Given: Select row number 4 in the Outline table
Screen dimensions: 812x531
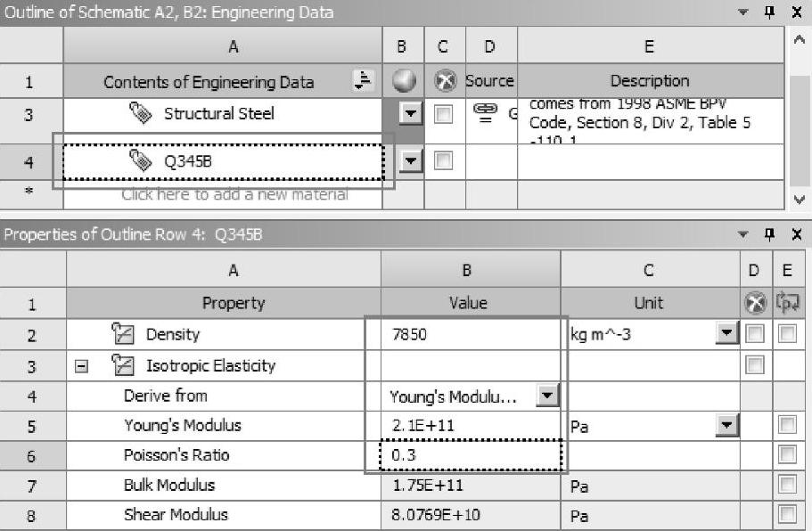Looking at the screenshot, I should [30, 162].
